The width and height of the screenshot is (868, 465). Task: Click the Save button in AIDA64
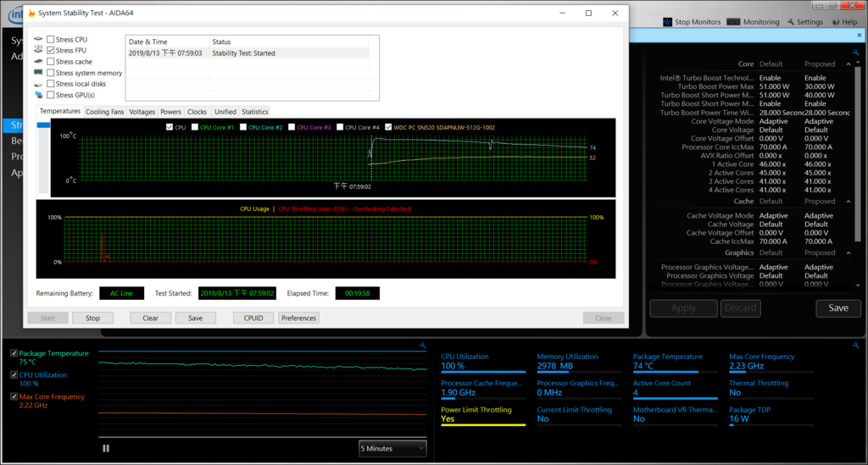(x=196, y=318)
